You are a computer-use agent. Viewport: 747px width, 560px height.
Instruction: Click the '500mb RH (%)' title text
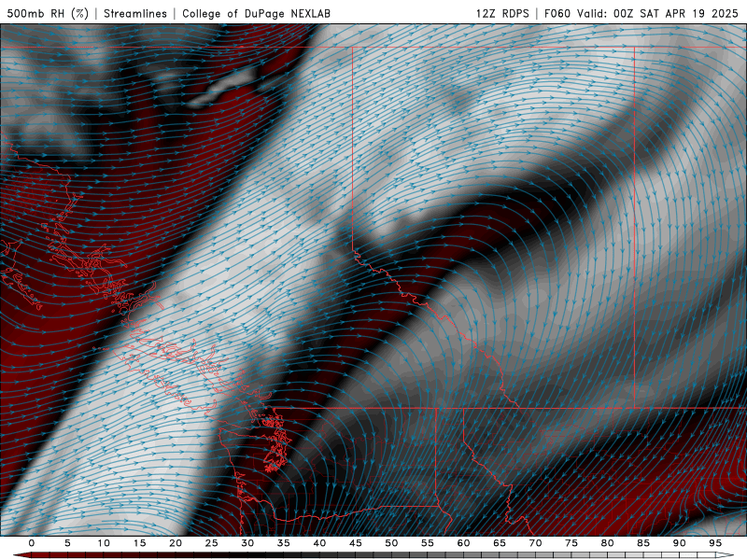pyautogui.click(x=48, y=13)
